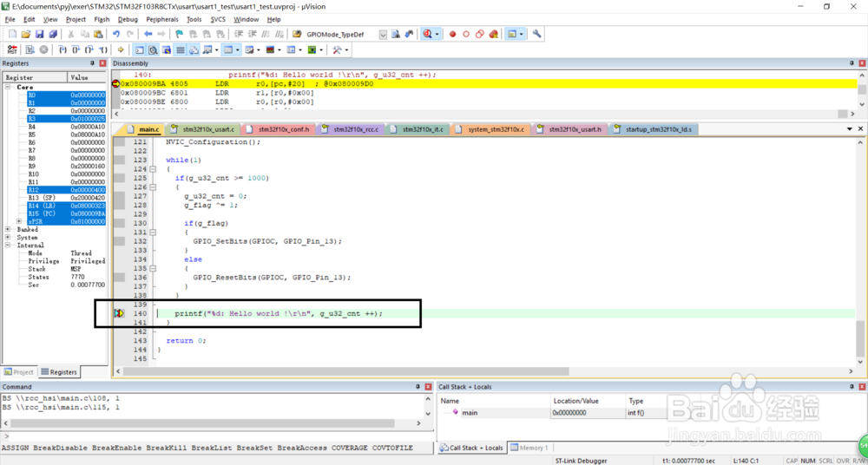Click the Run debug icon
This screenshot has height=465, width=868.
(x=29, y=49)
